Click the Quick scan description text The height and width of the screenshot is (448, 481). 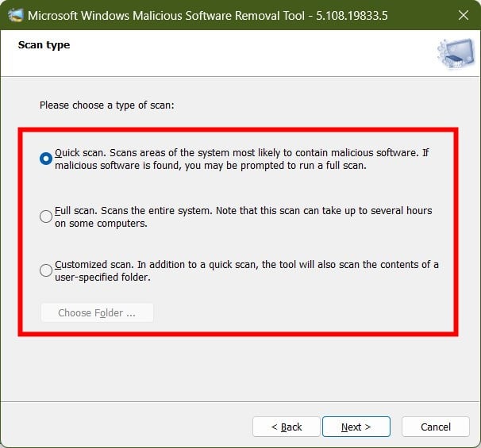coord(242,159)
